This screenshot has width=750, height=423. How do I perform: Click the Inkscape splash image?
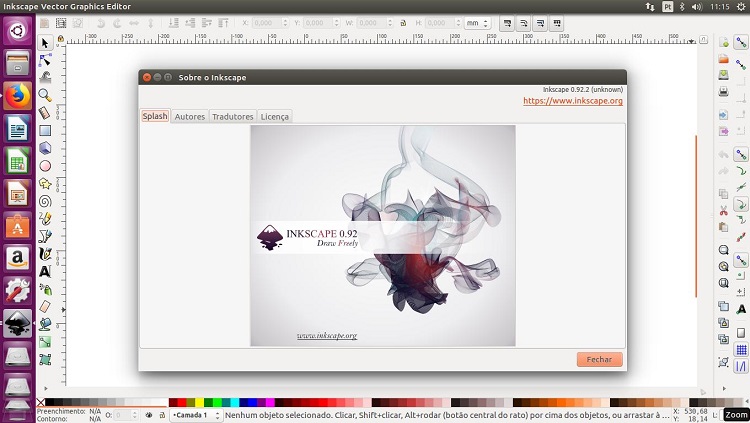coord(383,235)
